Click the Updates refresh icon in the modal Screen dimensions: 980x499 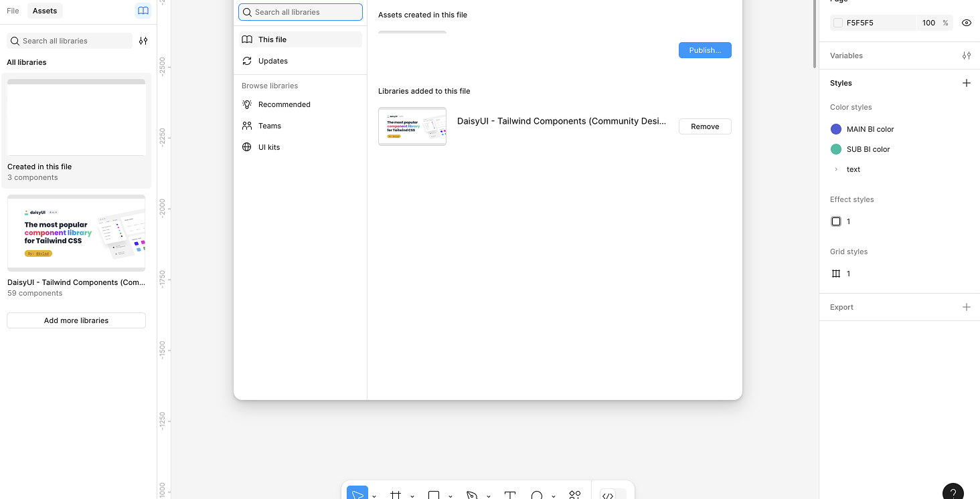pos(247,61)
